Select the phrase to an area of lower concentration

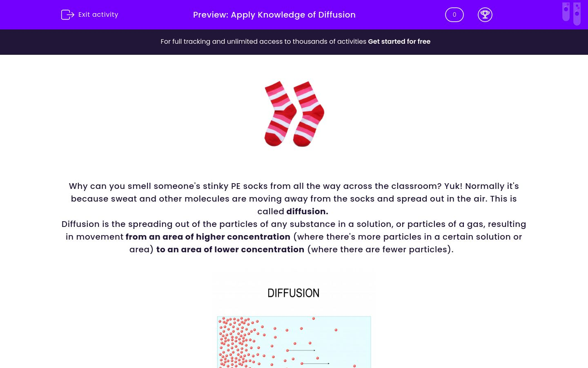point(230,249)
